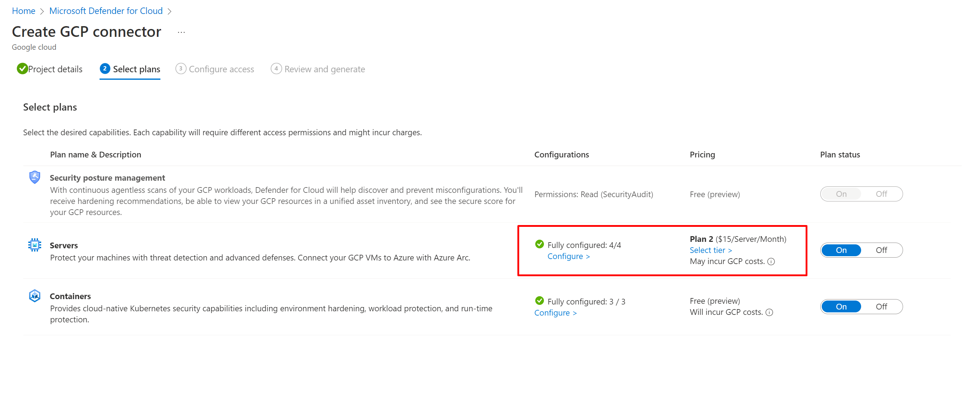Click the Servers plan chip icon
Image resolution: width=980 pixels, height=395 pixels.
tap(35, 245)
